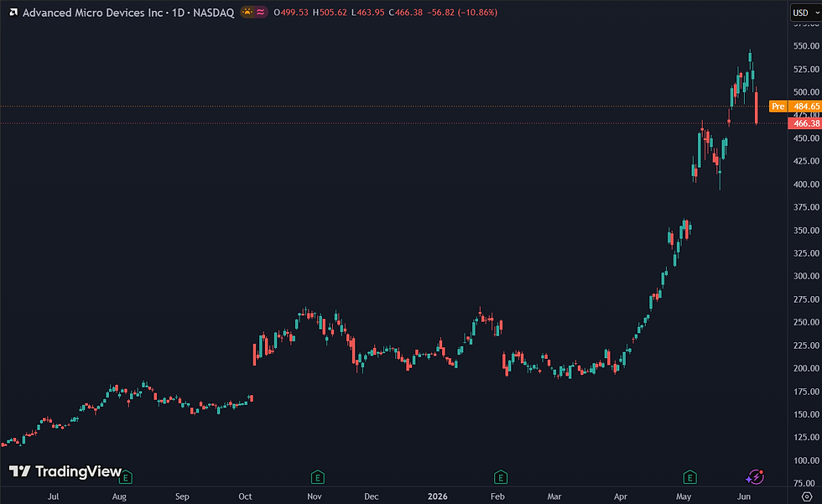
Task: Click the orange Pre 484.65 price label
Action: 795,107
